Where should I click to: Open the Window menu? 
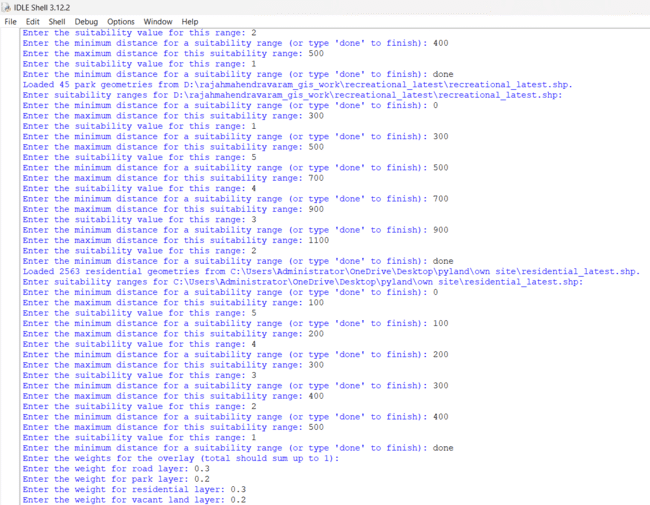(x=157, y=21)
